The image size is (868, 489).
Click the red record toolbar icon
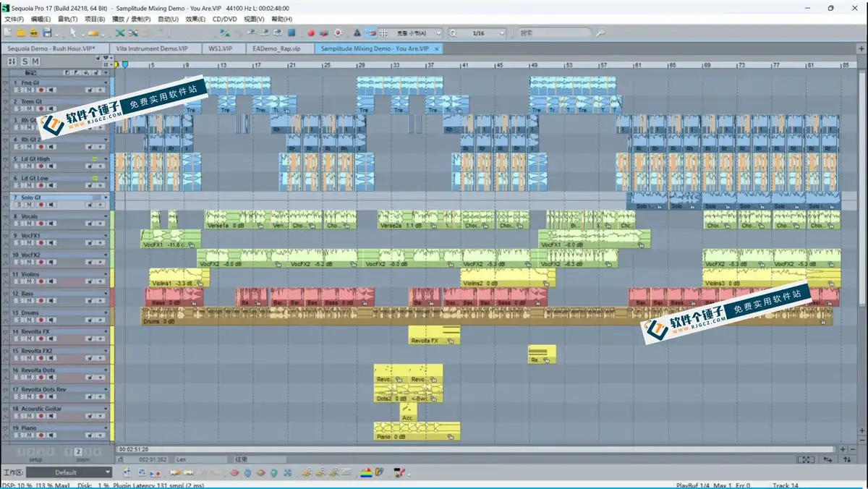310,33
